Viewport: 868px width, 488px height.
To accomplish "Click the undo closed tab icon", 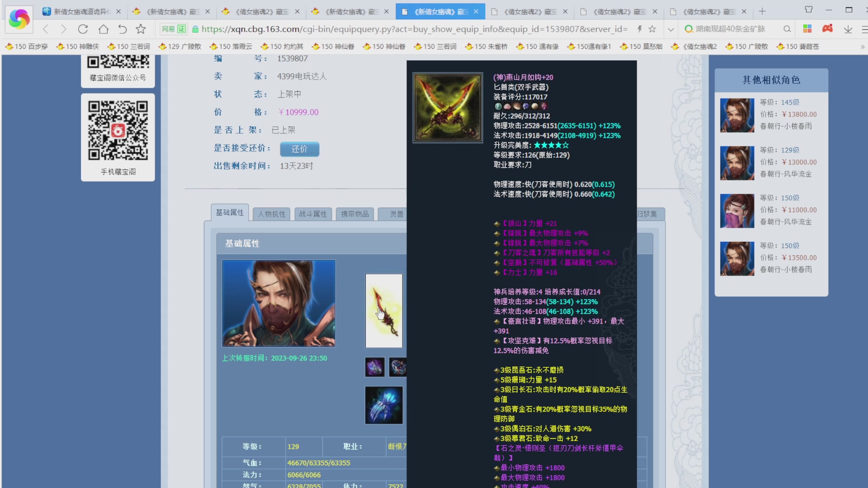I will [122, 29].
